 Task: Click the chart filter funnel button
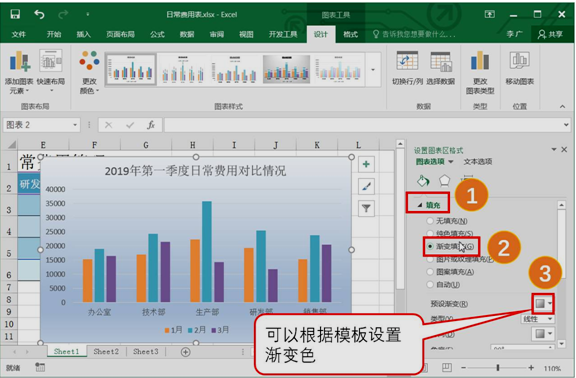point(366,209)
